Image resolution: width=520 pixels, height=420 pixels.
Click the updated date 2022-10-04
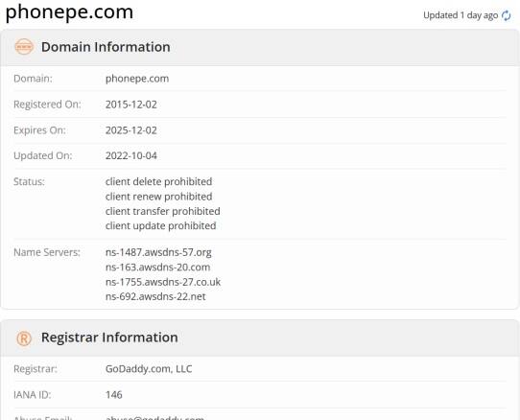pos(131,155)
